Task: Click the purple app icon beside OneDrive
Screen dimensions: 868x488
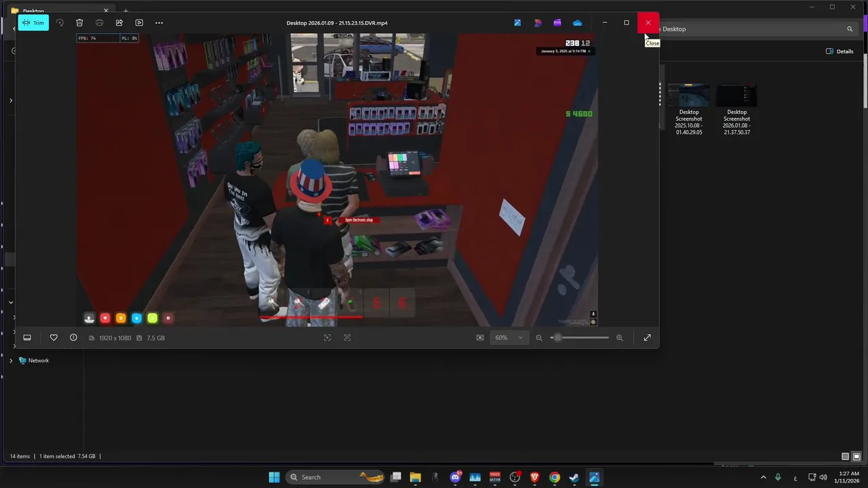Action: tap(557, 22)
